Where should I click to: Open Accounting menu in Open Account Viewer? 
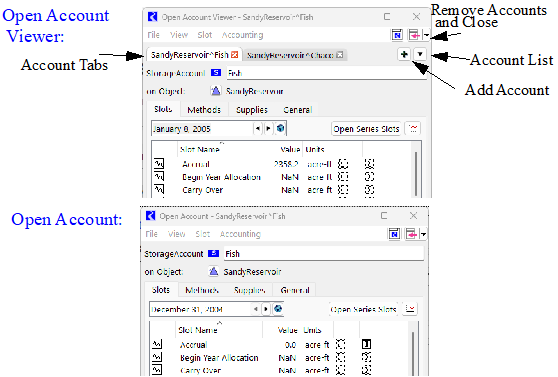coord(242,35)
